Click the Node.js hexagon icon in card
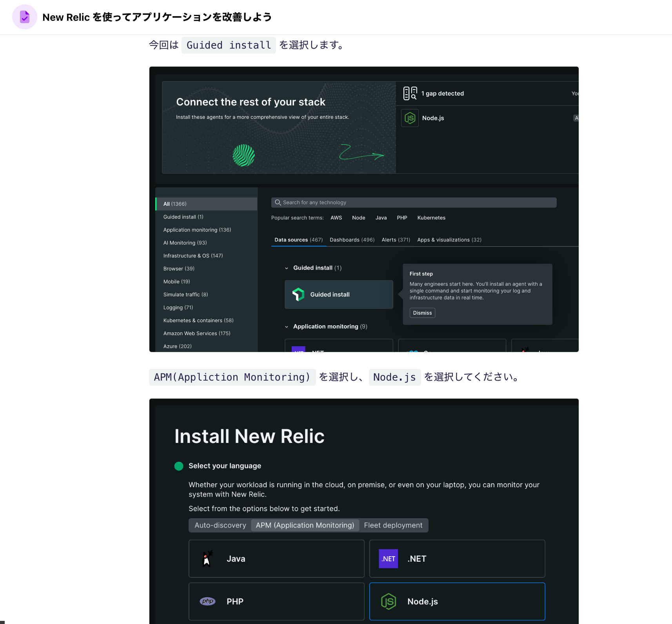672x624 pixels. point(389,601)
